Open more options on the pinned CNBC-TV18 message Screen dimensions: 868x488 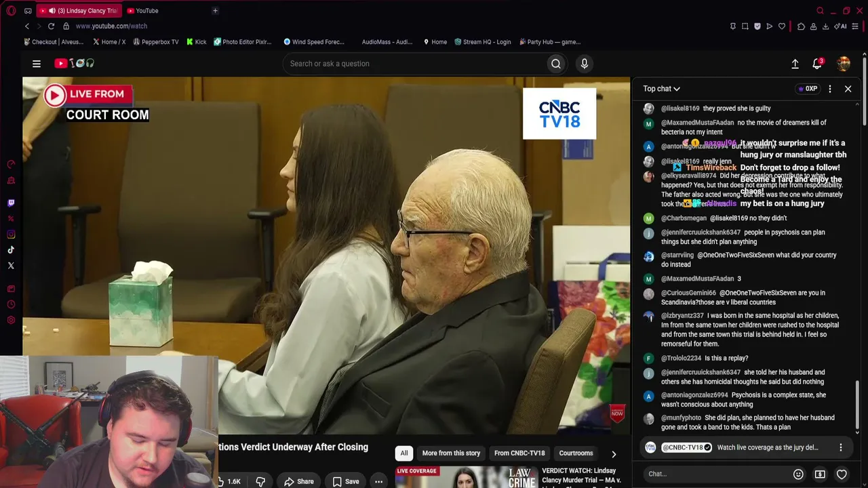coord(840,447)
